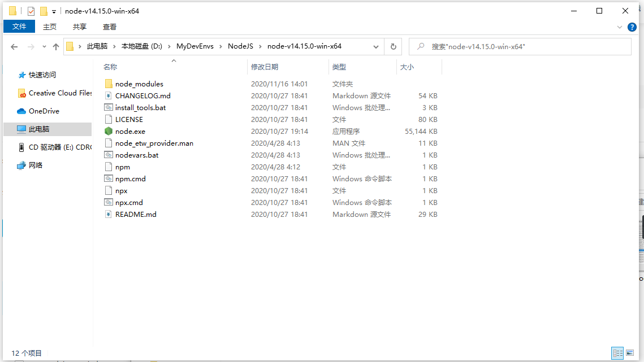This screenshot has height=362, width=644.
Task: Open the 共享 ribbon tab
Action: tap(80, 27)
